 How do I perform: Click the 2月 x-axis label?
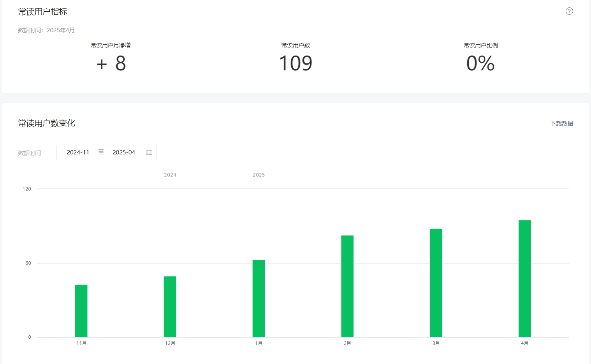point(348,343)
